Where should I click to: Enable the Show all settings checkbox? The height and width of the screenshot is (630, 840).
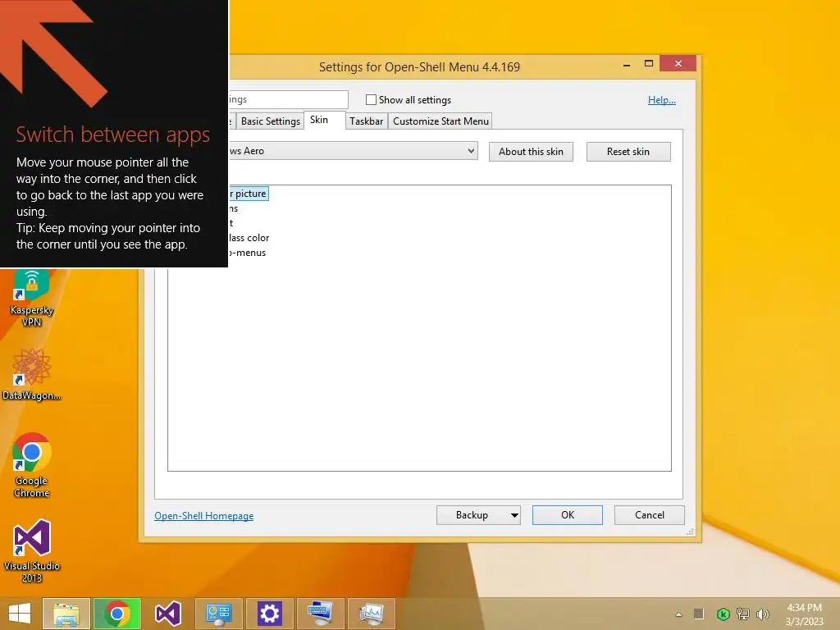pos(371,99)
